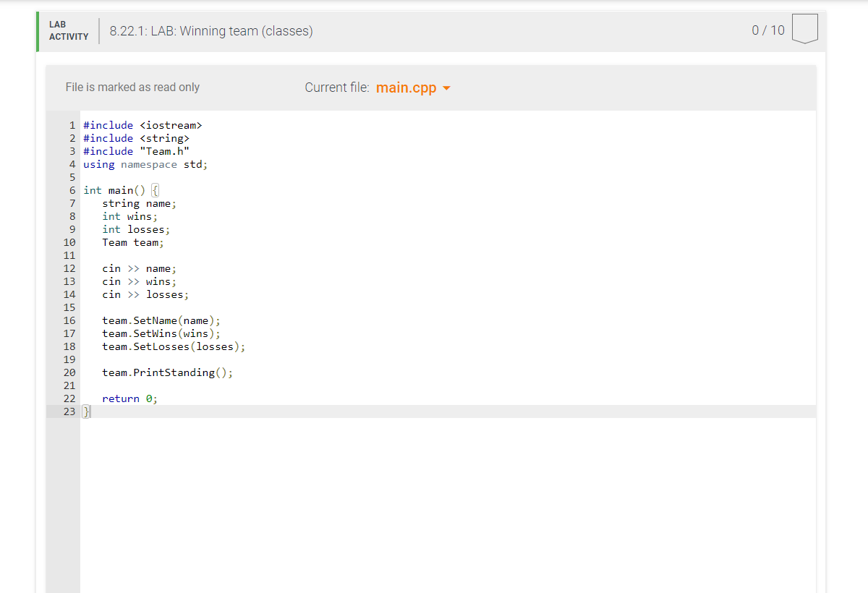
Task: Click the closing brace on line 23
Action: 86,411
